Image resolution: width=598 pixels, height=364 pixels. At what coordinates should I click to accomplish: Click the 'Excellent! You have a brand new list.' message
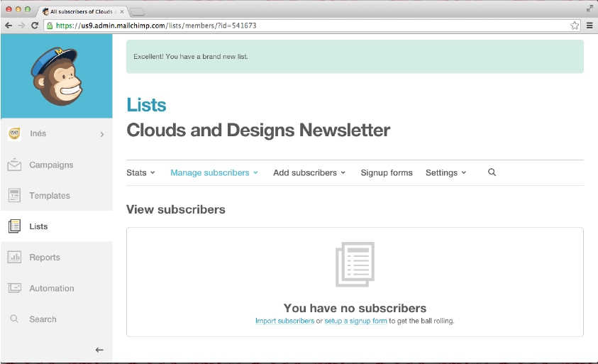point(191,57)
